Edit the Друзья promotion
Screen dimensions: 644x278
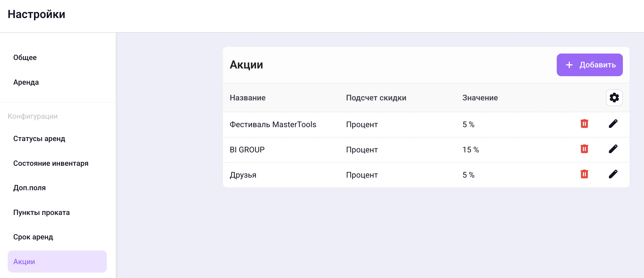pos(614,174)
